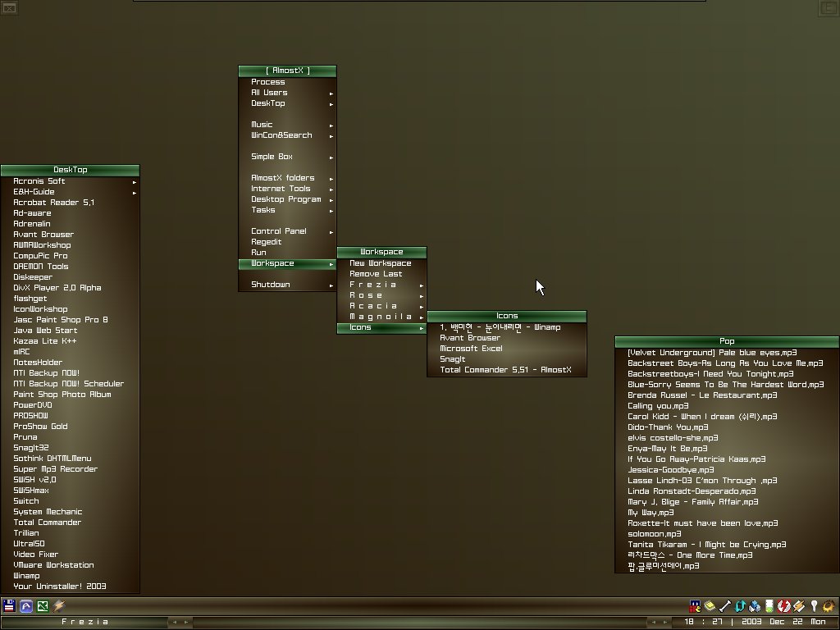Open Tasks entry in AlmostX menu
The image size is (840, 630).
263,210
